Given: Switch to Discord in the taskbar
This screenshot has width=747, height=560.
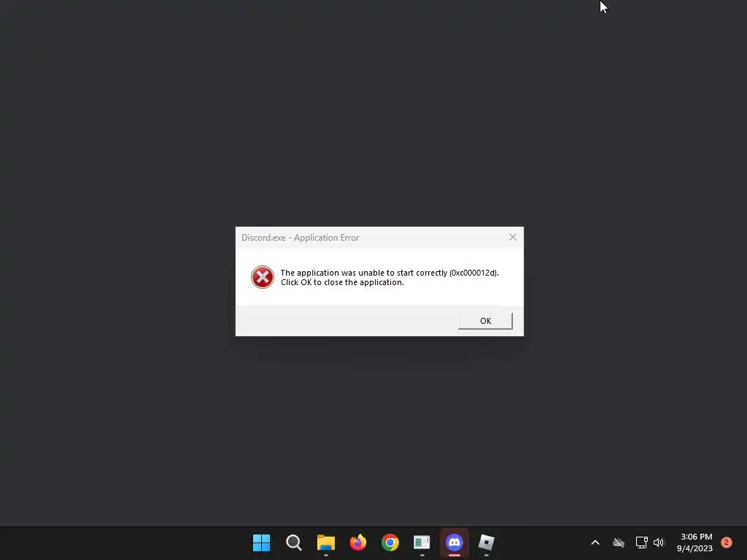Looking at the screenshot, I should tap(454, 542).
